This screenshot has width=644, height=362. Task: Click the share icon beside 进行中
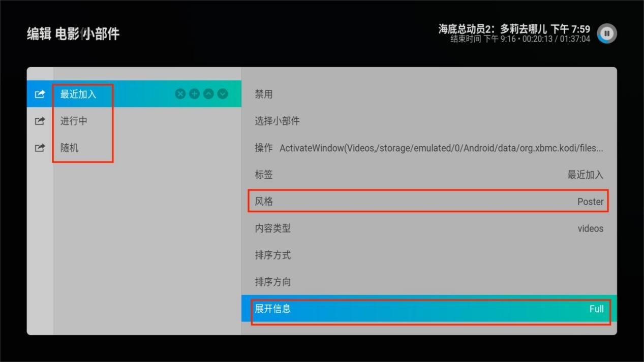[40, 121]
